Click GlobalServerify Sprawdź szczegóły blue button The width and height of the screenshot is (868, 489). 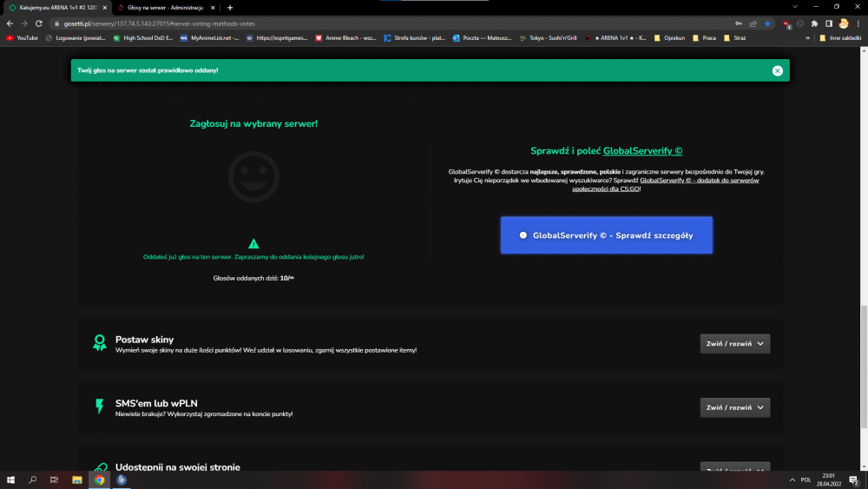point(606,235)
